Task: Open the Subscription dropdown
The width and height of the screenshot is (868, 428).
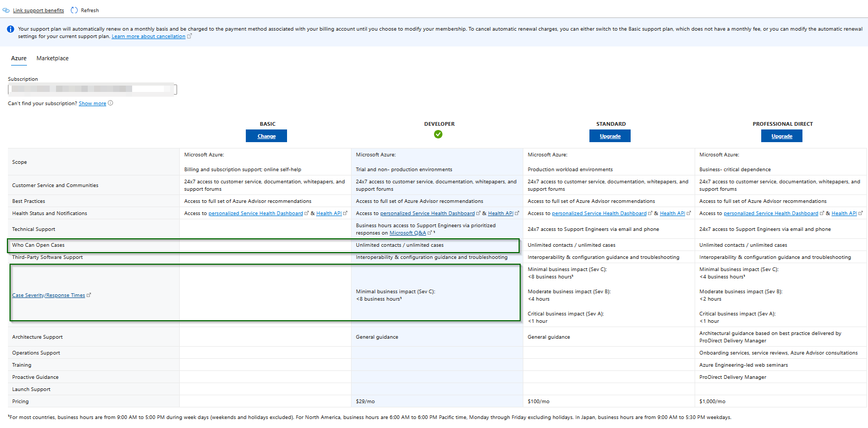Action: point(93,89)
